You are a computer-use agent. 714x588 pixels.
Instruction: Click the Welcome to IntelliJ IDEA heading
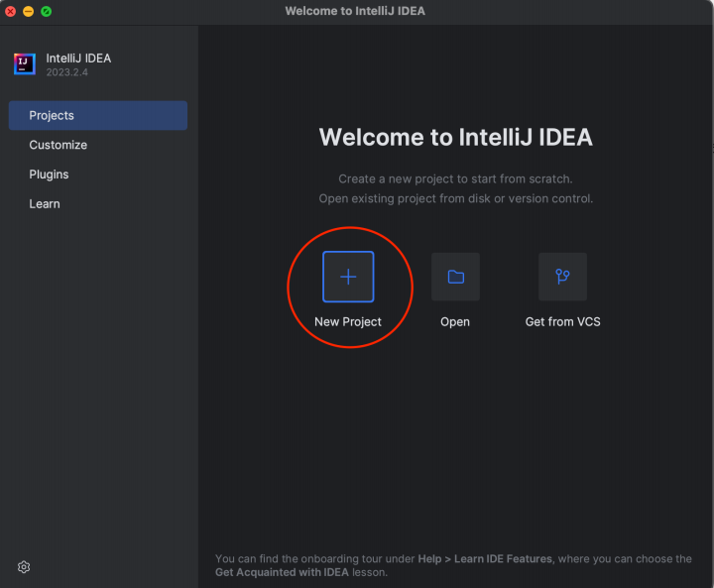(x=456, y=137)
